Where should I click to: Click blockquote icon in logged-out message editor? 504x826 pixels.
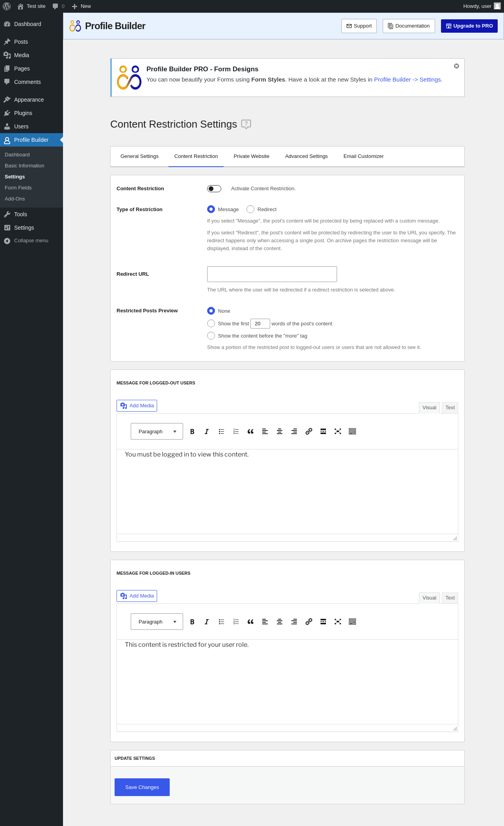[250, 431]
